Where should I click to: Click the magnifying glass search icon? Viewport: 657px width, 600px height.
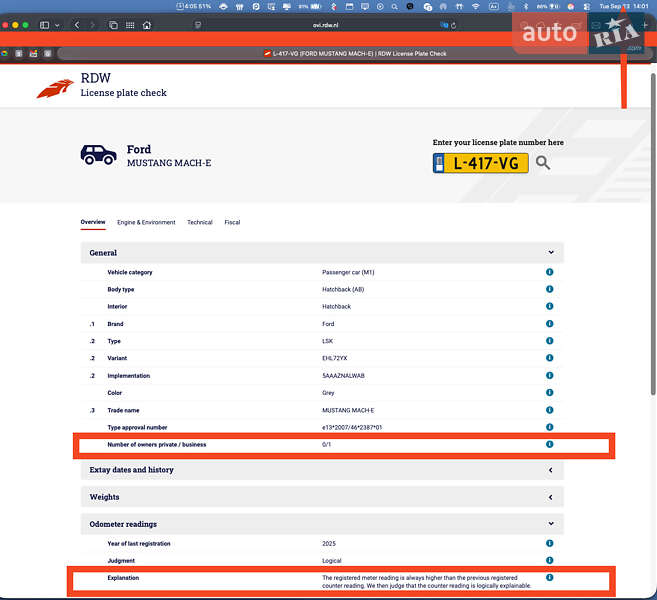(x=543, y=163)
